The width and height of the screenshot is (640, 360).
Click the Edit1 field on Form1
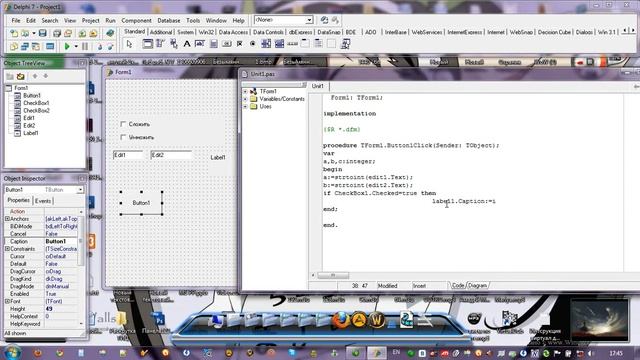[x=128, y=155]
